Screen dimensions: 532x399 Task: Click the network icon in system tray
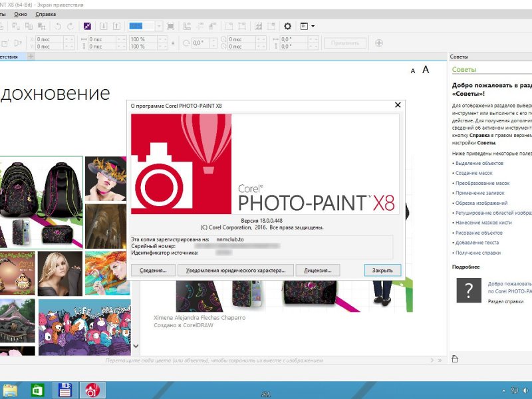click(x=514, y=390)
